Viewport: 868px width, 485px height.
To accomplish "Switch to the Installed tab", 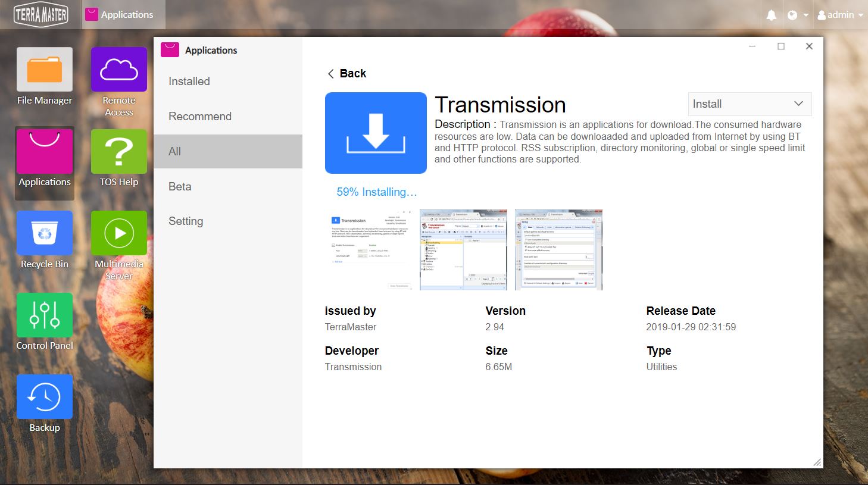I will pyautogui.click(x=189, y=82).
